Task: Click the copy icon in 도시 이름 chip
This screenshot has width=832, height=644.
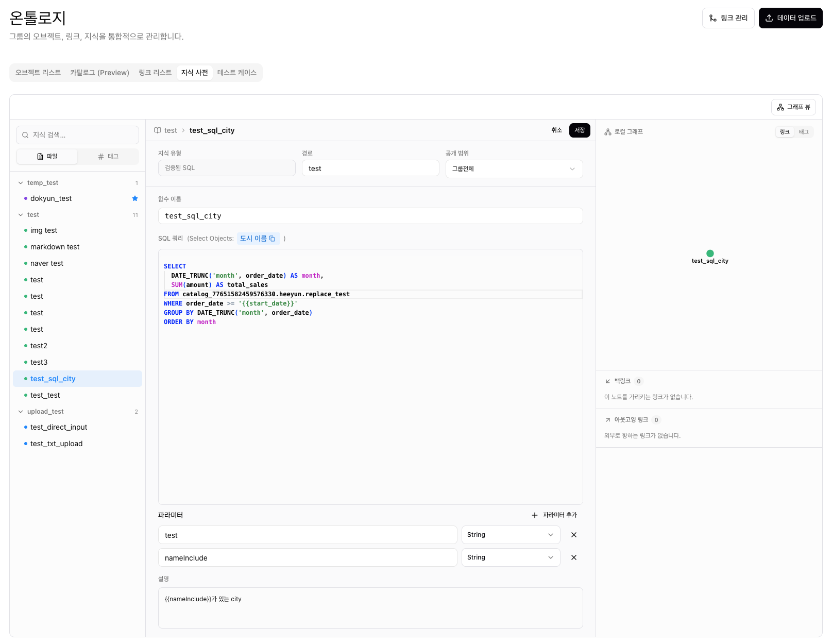Action: [272, 239]
